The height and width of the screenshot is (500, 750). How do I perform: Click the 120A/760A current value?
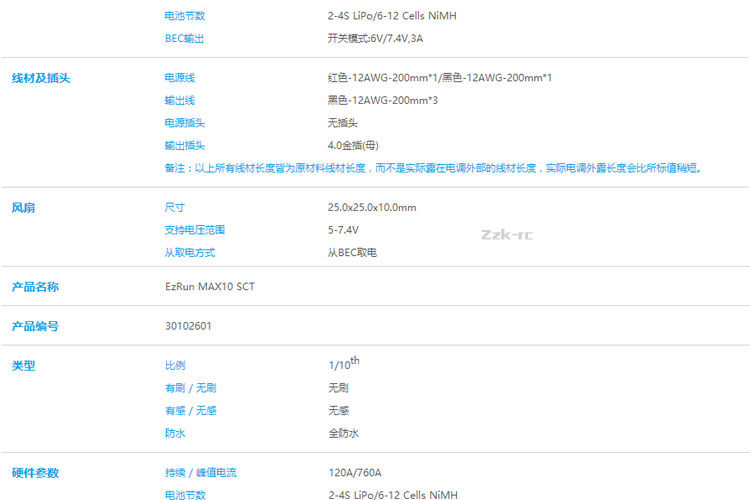(354, 472)
